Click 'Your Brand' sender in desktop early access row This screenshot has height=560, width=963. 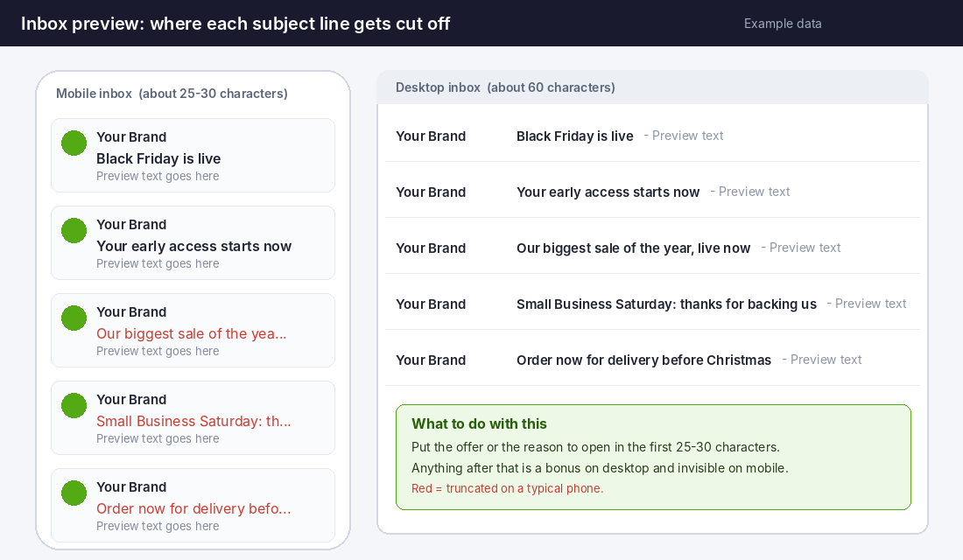tap(431, 192)
